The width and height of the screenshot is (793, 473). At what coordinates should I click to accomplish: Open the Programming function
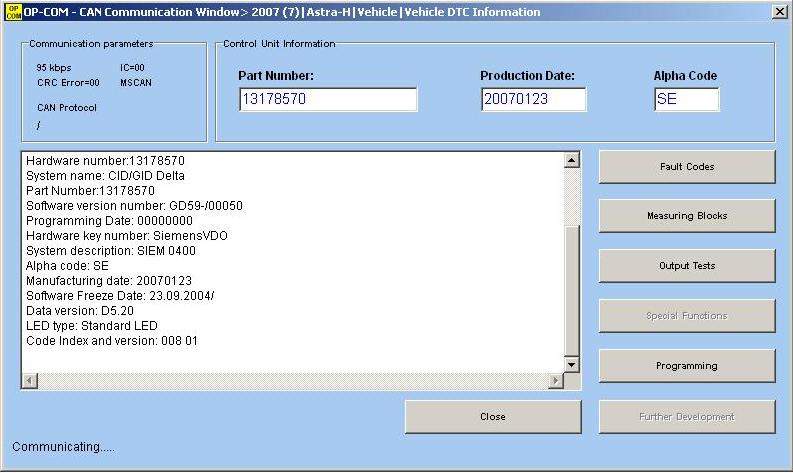pos(687,365)
